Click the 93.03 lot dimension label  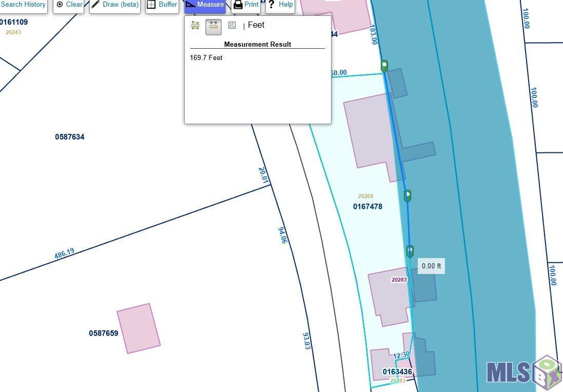(306, 341)
